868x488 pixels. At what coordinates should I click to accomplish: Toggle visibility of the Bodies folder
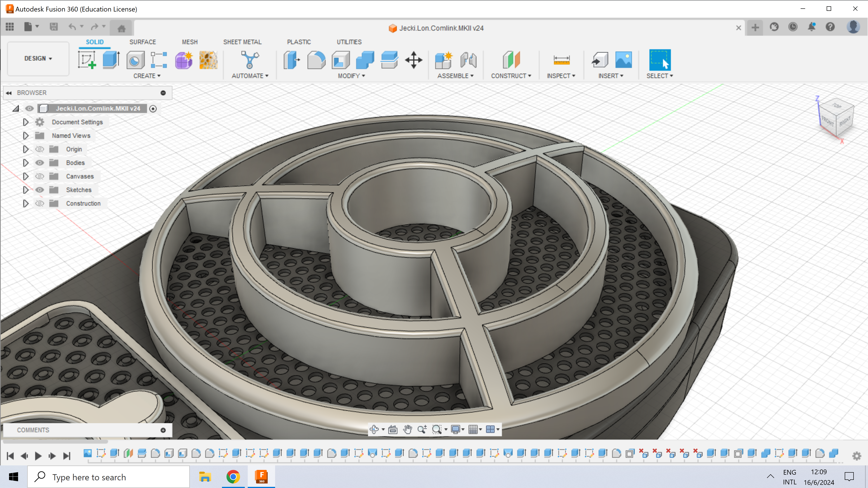coord(40,163)
